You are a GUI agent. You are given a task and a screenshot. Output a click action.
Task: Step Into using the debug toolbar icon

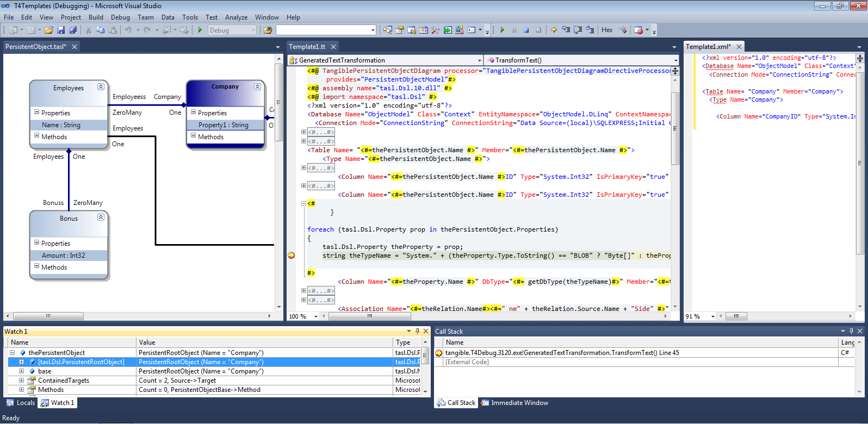click(566, 30)
